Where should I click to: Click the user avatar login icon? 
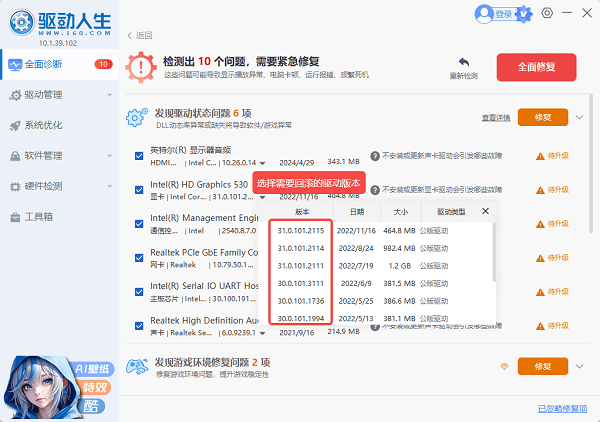coord(484,14)
